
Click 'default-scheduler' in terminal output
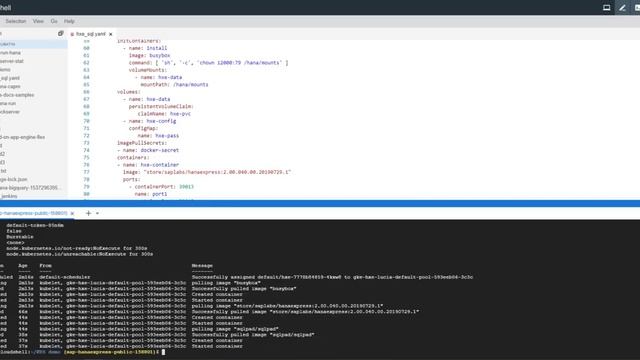pyautogui.click(x=64, y=277)
